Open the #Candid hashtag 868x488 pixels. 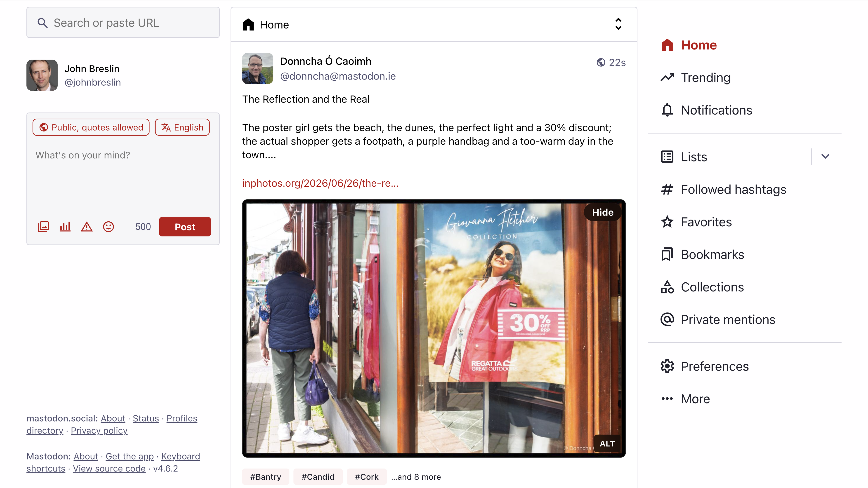(x=318, y=477)
